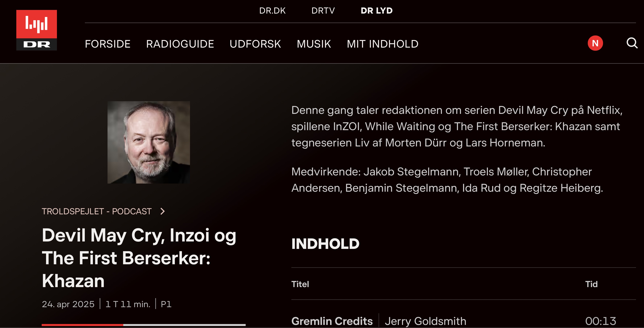Click the Troldspejlet - Podcast series link

pos(96,211)
